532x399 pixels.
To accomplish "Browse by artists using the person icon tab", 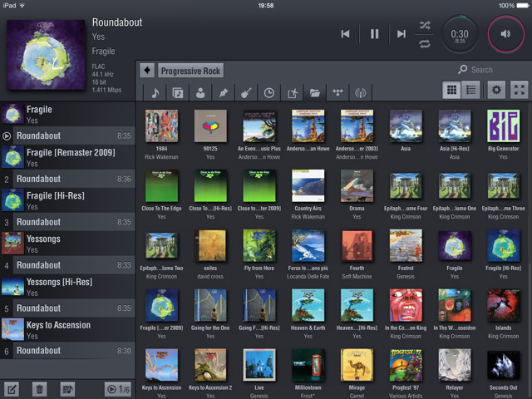I will 201,93.
